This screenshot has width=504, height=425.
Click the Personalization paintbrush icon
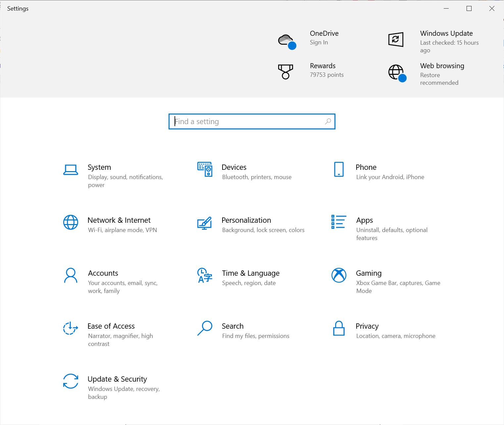tap(205, 223)
